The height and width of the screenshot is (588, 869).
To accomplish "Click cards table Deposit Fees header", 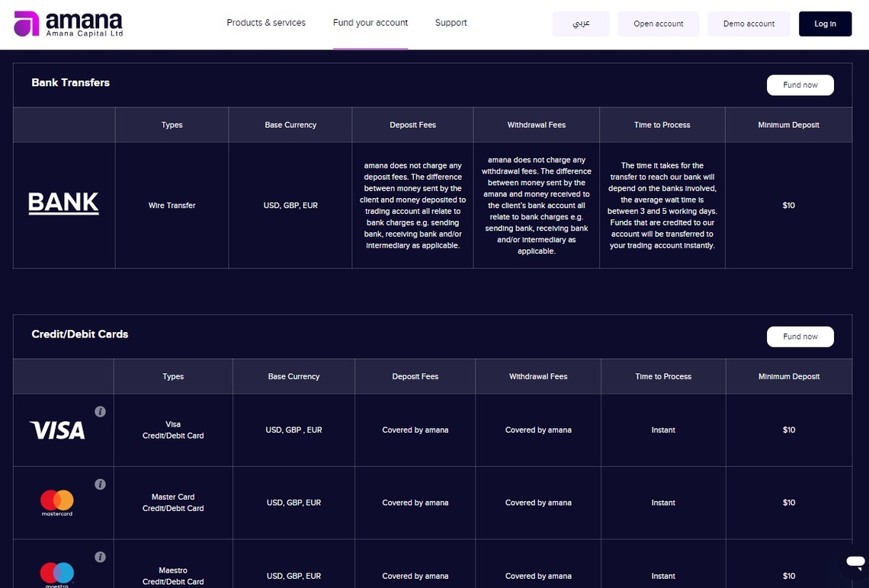I will pyautogui.click(x=415, y=376).
